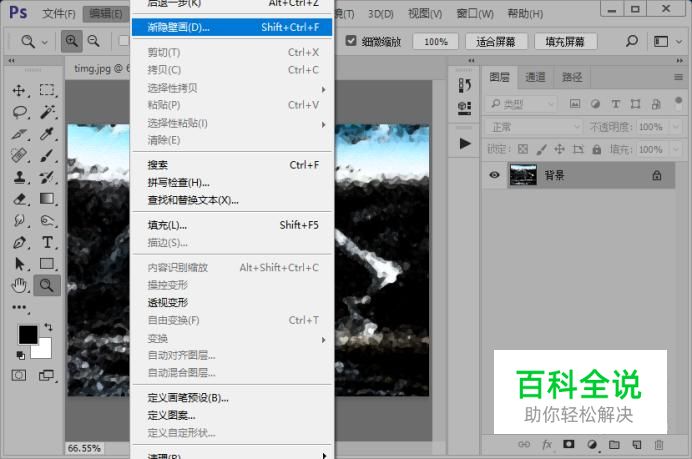Image resolution: width=692 pixels, height=459 pixels.
Task: Select the Zoom tool in toolbox
Action: [47, 286]
